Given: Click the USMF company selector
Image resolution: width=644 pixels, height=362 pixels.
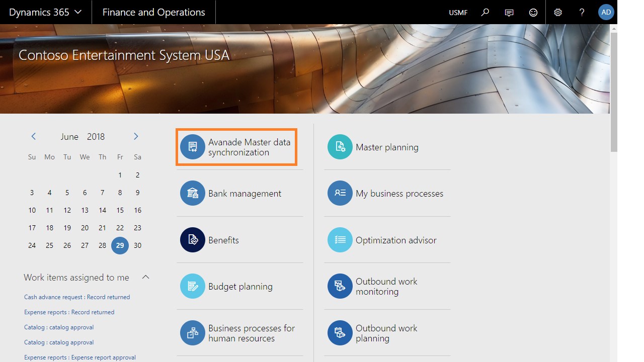Looking at the screenshot, I should point(458,13).
